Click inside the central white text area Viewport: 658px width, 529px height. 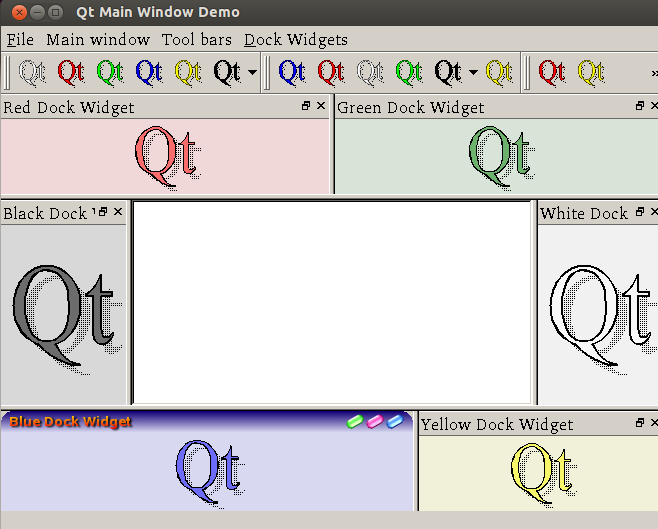click(x=332, y=302)
